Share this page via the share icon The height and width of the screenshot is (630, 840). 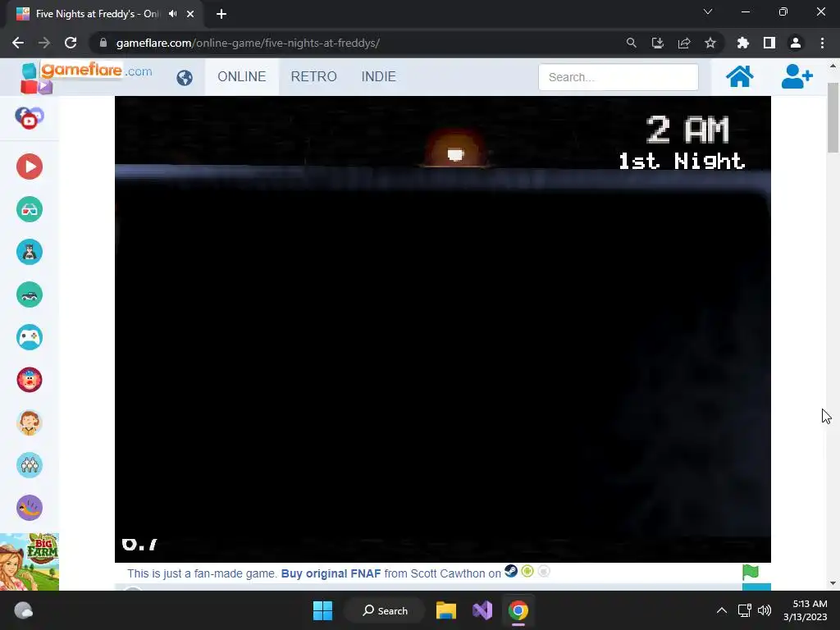pyautogui.click(x=684, y=43)
